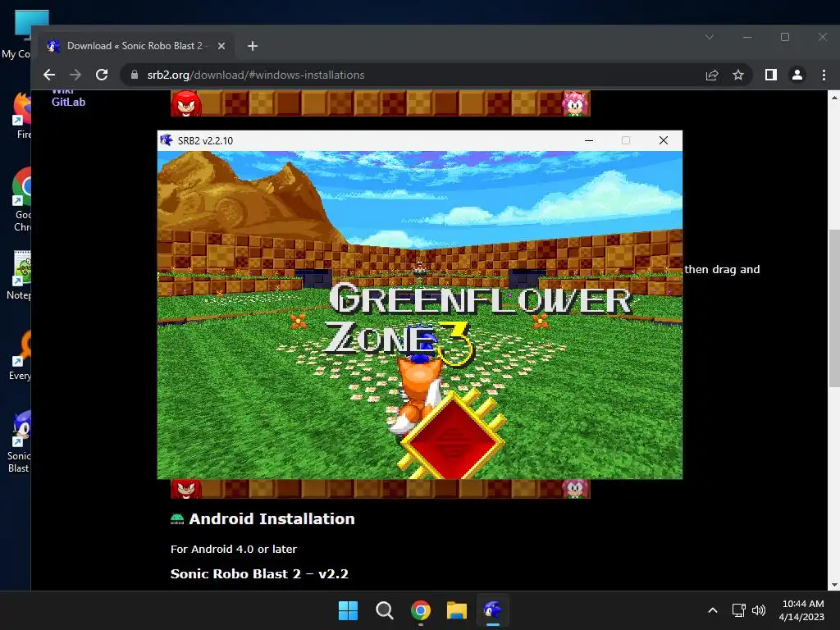This screenshot has width=840, height=630.
Task: Close the SRB2 v2.2.10 game window
Action: (x=663, y=140)
